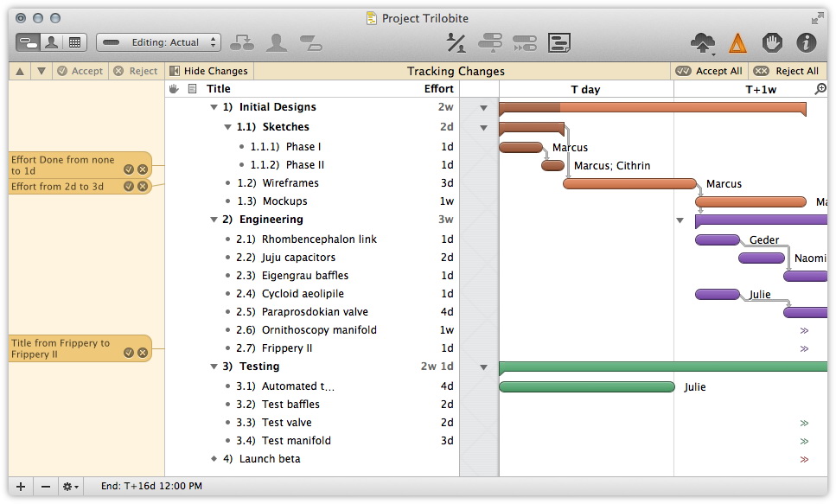Accept the 'Effort Done from none' change
Viewport: 836px width, 504px height.
(x=129, y=169)
